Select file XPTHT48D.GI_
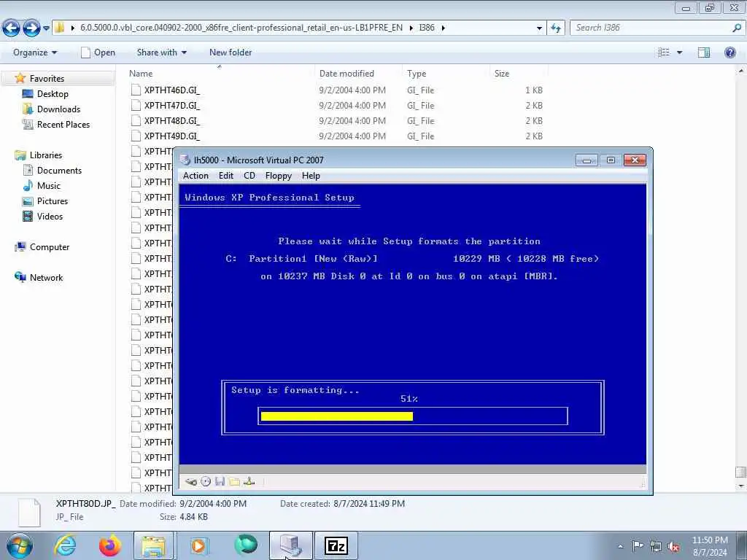This screenshot has width=747, height=560. [172, 120]
